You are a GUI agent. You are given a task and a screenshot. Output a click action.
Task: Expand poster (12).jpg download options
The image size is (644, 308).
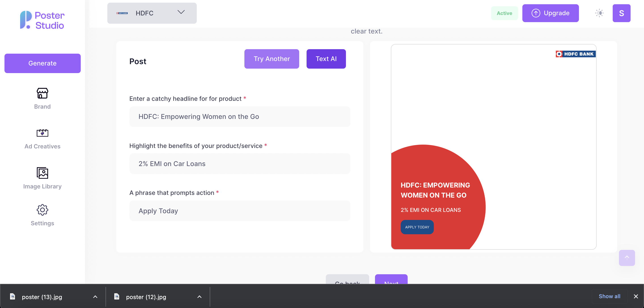pos(199,297)
